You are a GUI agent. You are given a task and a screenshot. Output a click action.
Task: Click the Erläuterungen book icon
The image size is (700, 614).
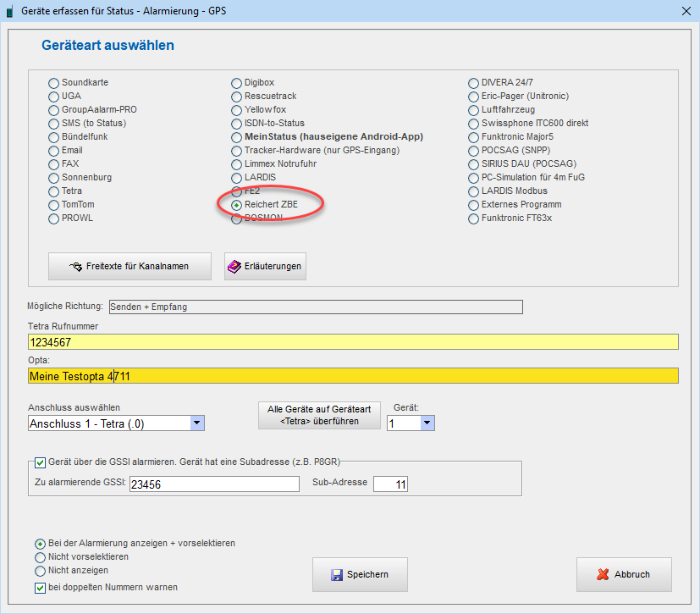pyautogui.click(x=234, y=267)
